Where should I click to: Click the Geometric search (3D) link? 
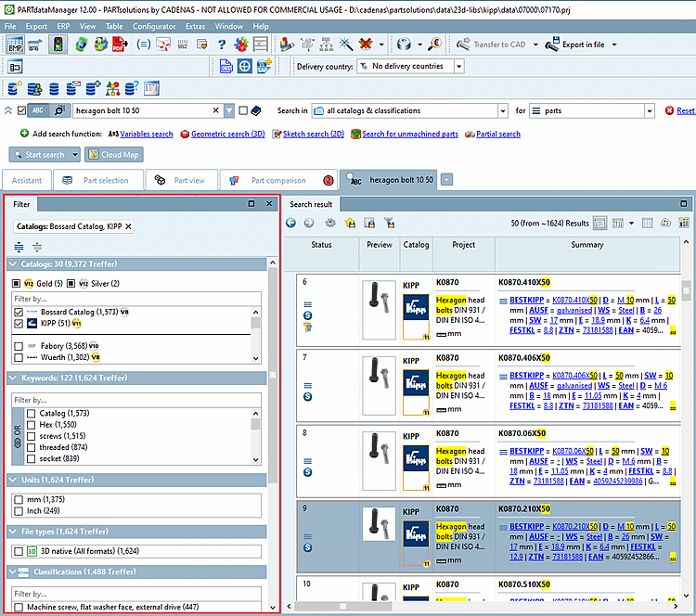(x=227, y=134)
